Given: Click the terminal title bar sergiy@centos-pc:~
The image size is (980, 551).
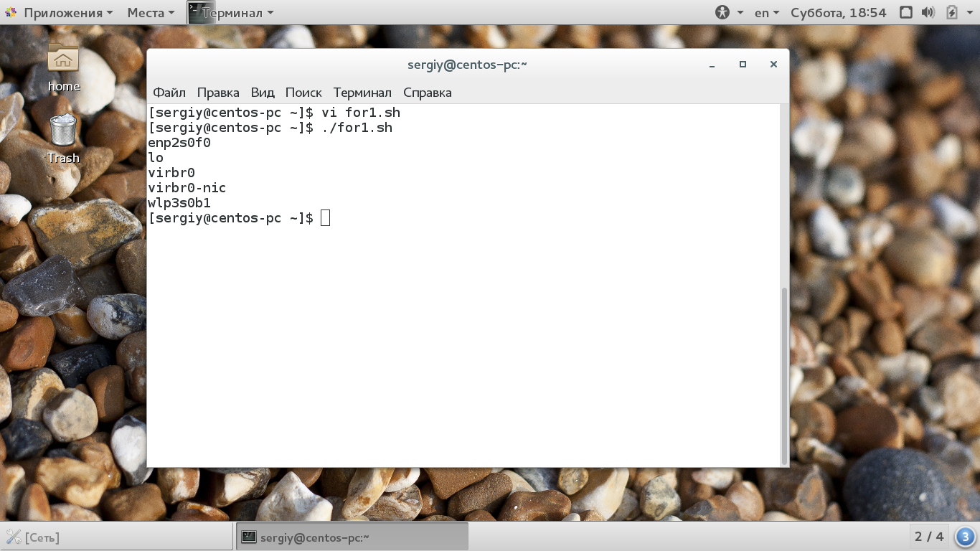Looking at the screenshot, I should 467,65.
